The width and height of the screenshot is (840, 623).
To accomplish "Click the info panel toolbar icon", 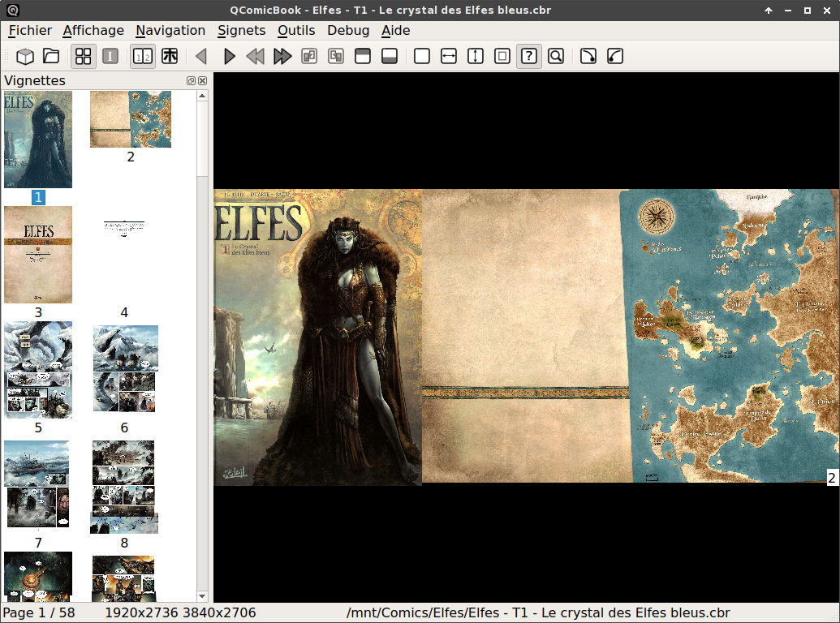I will tap(110, 56).
